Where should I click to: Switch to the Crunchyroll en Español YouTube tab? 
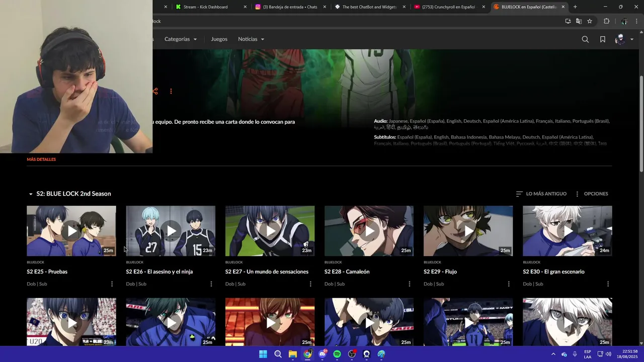(448, 7)
